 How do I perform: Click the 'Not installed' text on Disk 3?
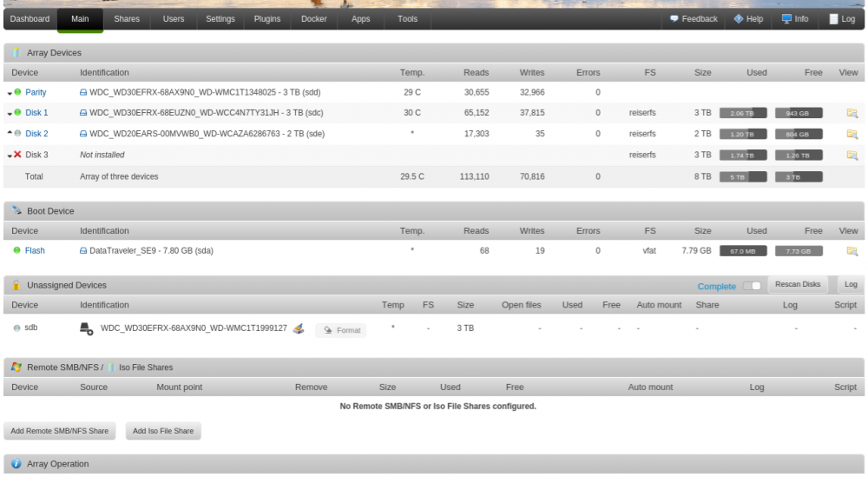click(102, 156)
